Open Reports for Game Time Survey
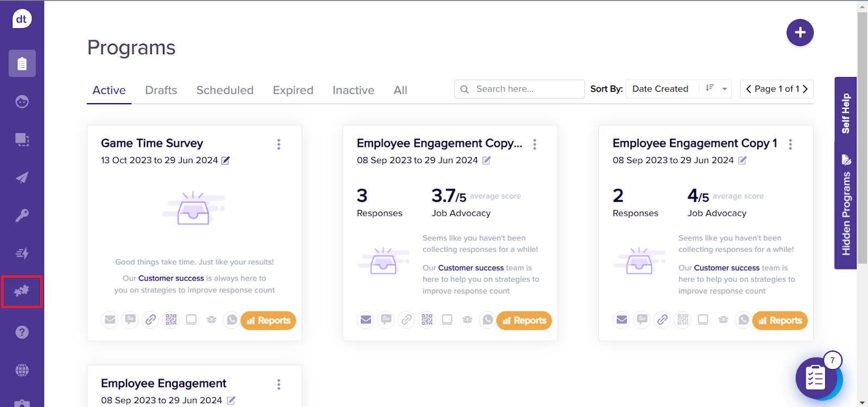Viewport: 868px width, 407px height. pyautogui.click(x=269, y=321)
